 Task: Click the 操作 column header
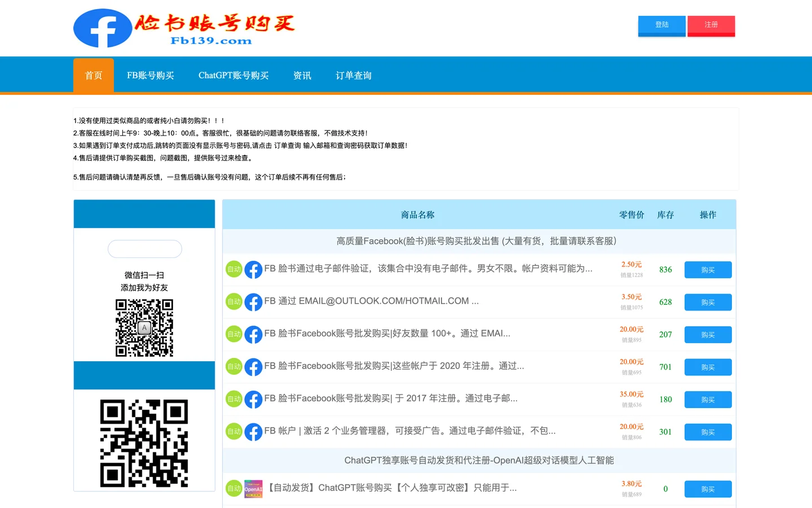708,214
